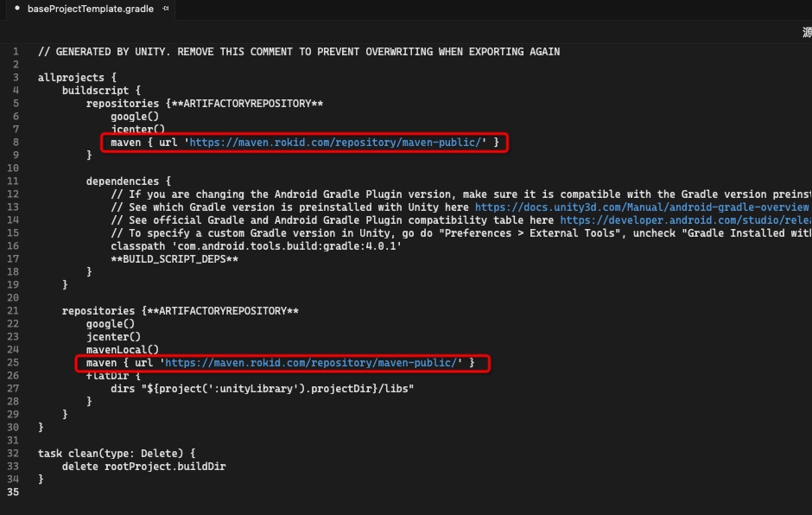
Task: Click the dependencies keyword on line 11
Action: pos(122,181)
